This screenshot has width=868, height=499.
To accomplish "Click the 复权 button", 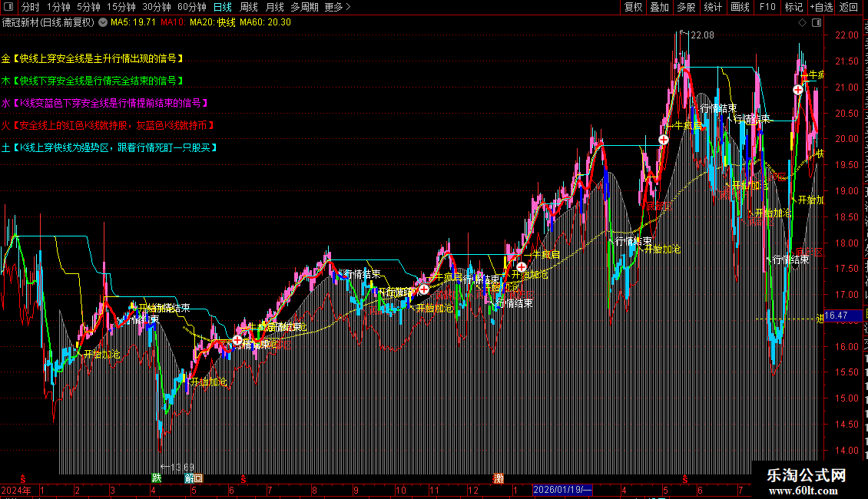I will [633, 7].
